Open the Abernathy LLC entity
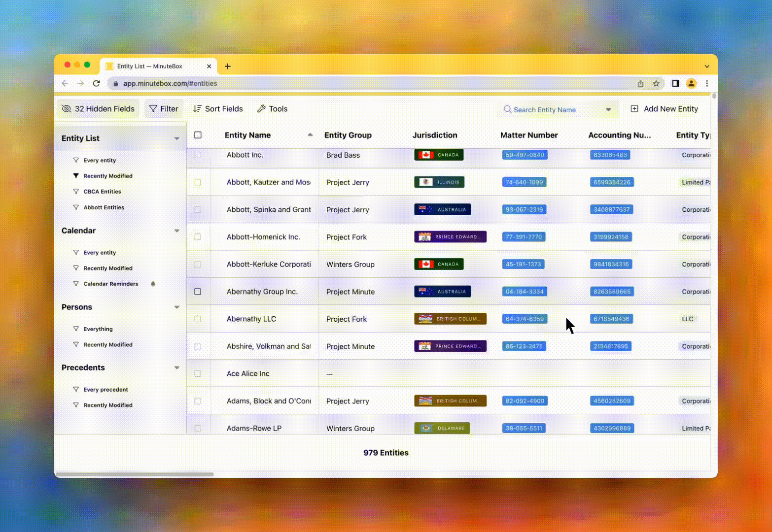 (251, 319)
